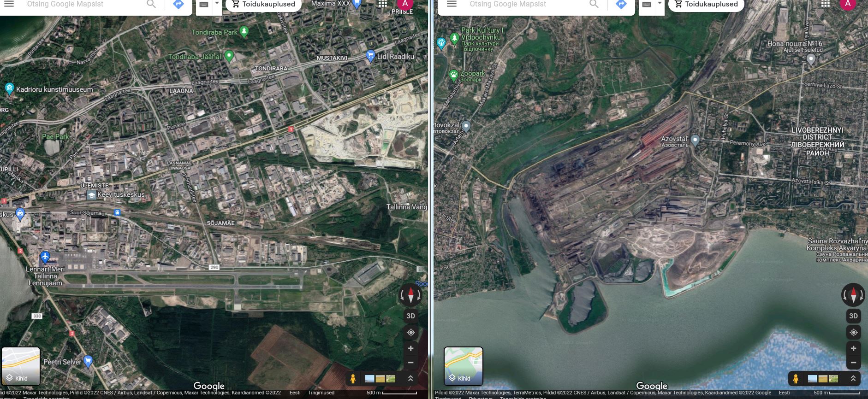Image resolution: width=868 pixels, height=399 pixels.
Task: Open Google apps grid in right map
Action: (x=825, y=4)
